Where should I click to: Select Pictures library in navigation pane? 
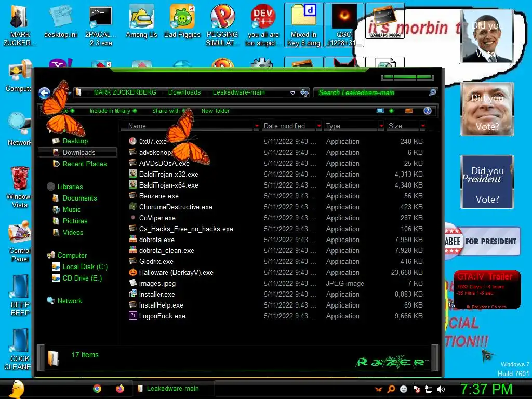click(75, 221)
